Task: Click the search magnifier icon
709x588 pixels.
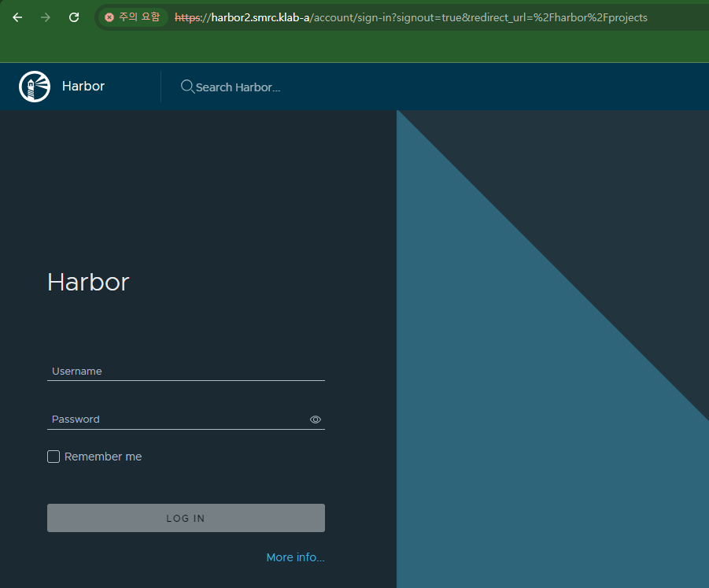Action: coord(187,87)
